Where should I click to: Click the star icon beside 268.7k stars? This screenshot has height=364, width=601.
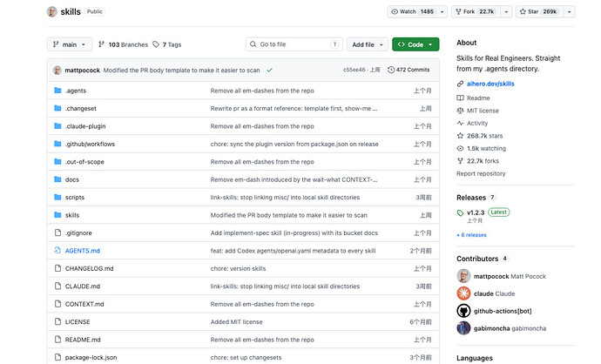460,136
